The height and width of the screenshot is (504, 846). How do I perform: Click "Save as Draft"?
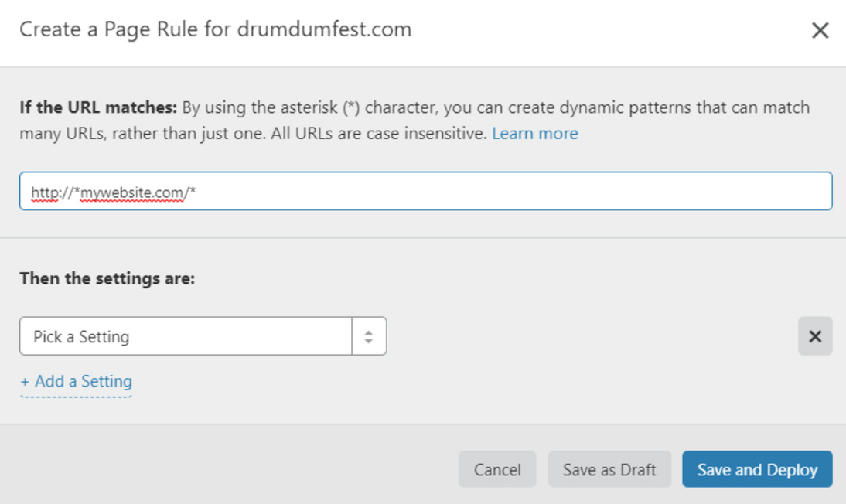pyautogui.click(x=609, y=469)
